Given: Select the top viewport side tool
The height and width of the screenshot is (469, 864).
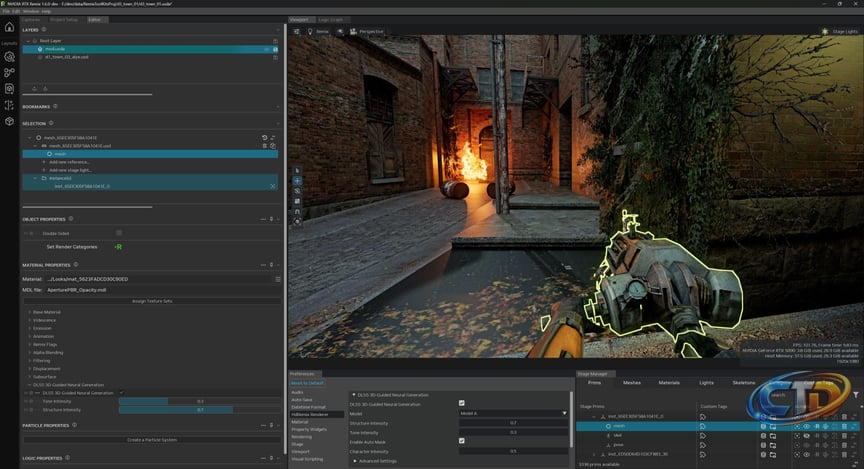Looking at the screenshot, I should click(298, 171).
